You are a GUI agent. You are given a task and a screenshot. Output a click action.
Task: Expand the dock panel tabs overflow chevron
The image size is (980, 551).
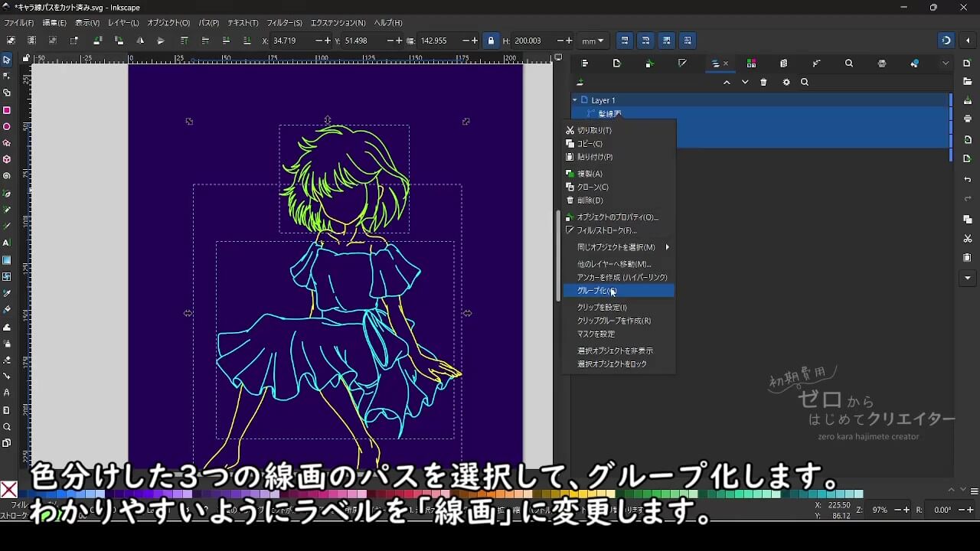pos(946,64)
